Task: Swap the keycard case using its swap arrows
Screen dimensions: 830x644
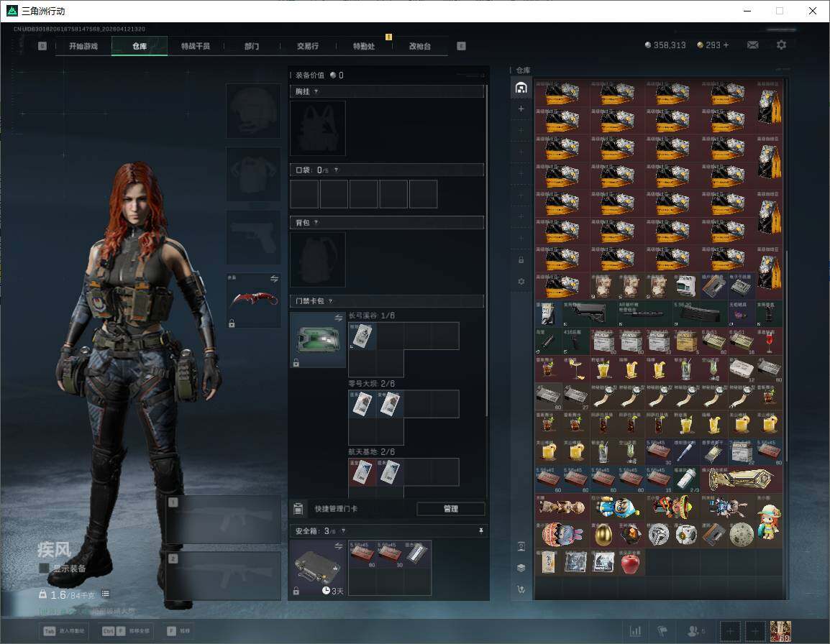Action: [x=338, y=318]
